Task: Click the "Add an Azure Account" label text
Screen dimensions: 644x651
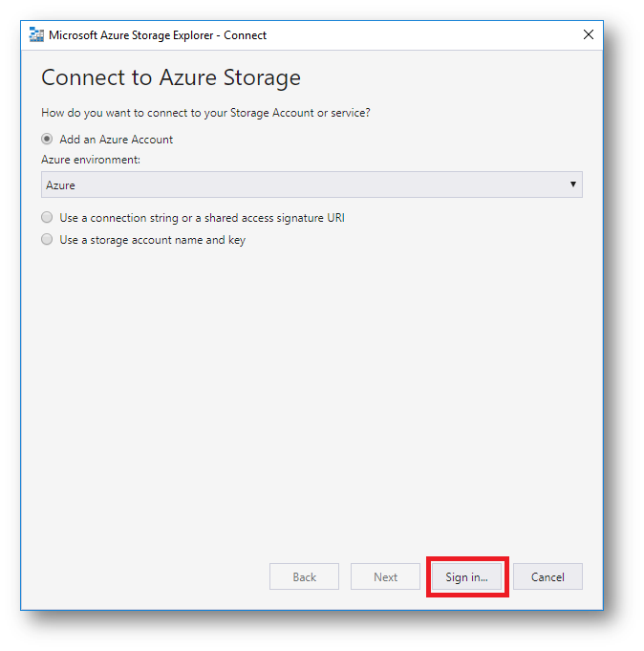Action: click(x=117, y=140)
